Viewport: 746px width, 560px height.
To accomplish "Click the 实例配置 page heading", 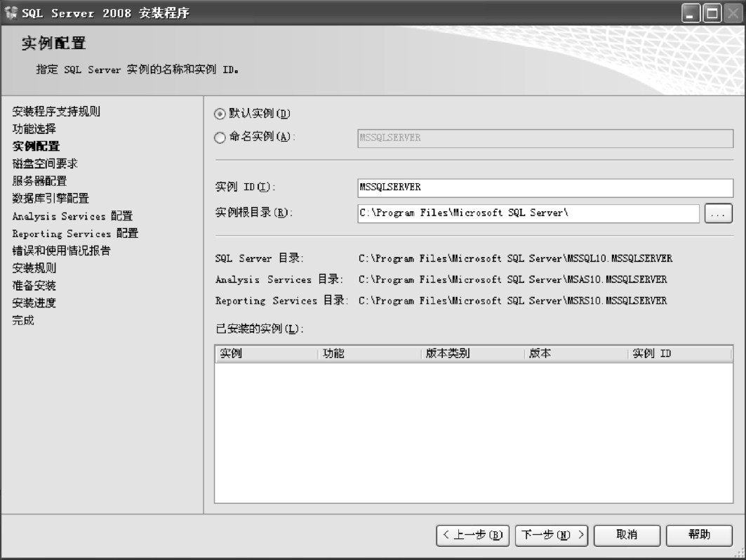I will click(54, 44).
